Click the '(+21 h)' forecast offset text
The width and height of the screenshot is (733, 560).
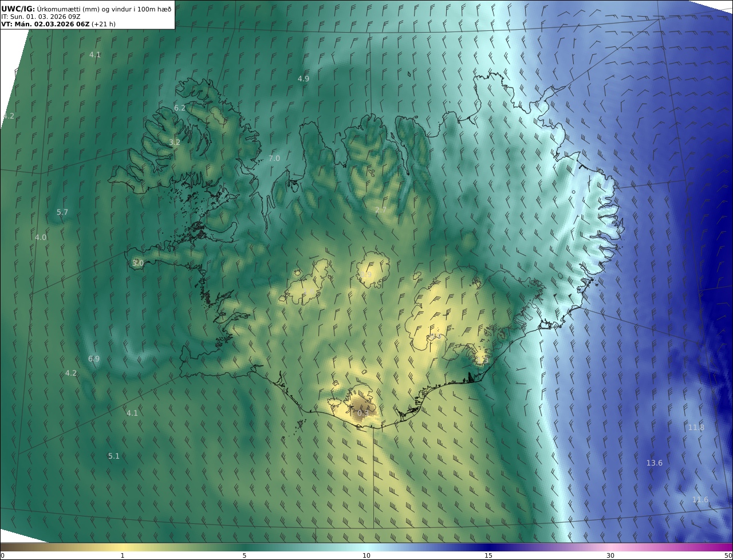click(104, 24)
